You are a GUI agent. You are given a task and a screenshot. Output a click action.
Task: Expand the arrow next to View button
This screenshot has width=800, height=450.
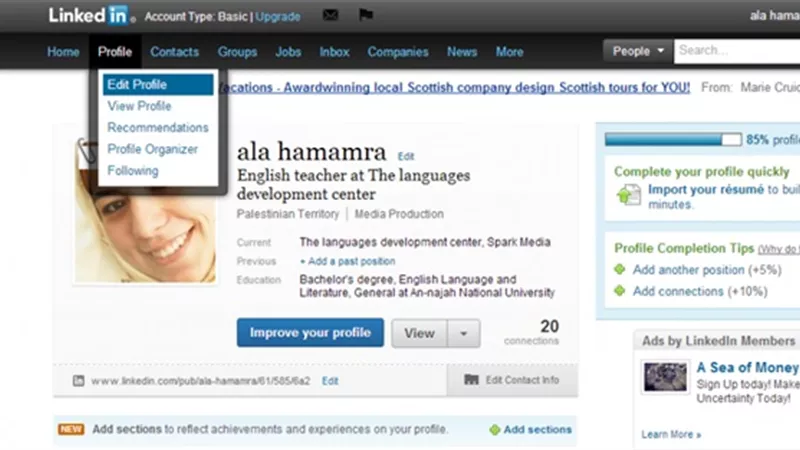(x=464, y=333)
